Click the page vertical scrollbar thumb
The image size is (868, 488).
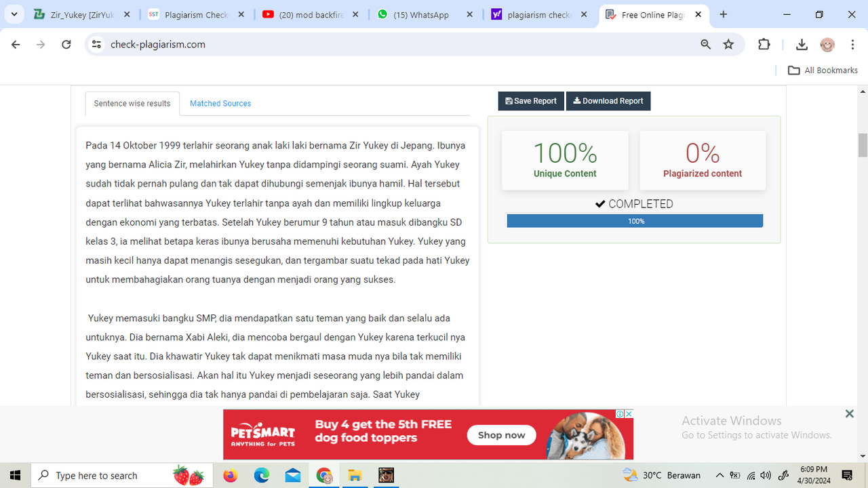pyautogui.click(x=863, y=145)
